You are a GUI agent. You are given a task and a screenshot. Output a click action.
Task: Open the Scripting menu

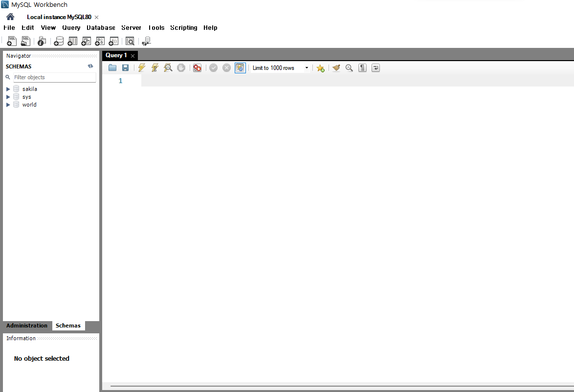coord(184,28)
